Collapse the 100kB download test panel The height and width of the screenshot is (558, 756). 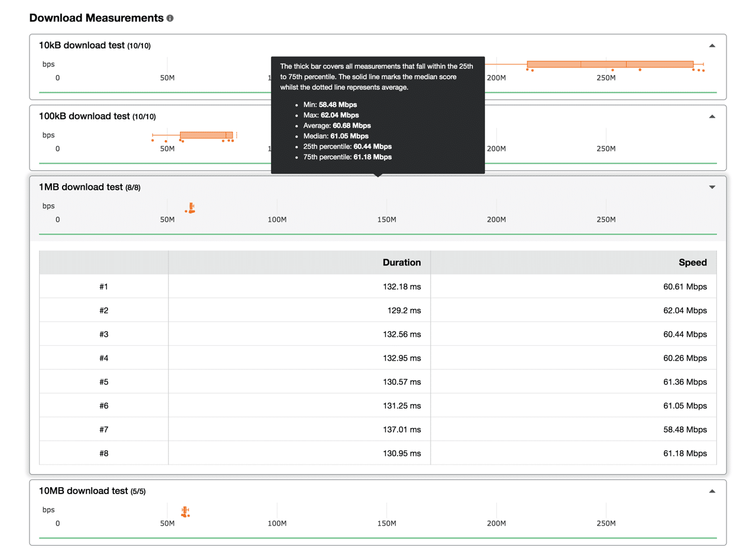click(x=712, y=115)
